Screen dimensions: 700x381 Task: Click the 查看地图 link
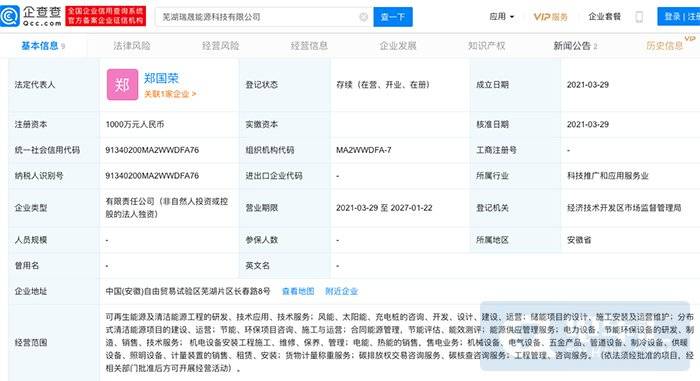point(298,291)
